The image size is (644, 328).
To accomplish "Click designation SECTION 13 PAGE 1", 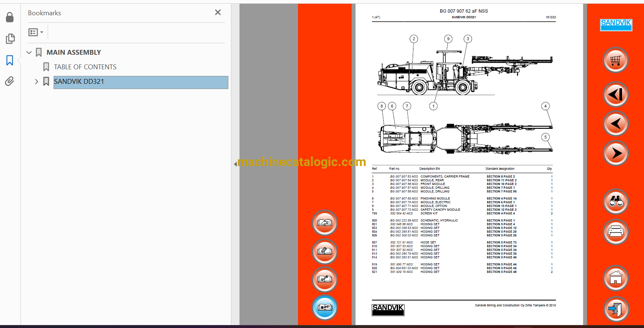I will tap(502, 206).
